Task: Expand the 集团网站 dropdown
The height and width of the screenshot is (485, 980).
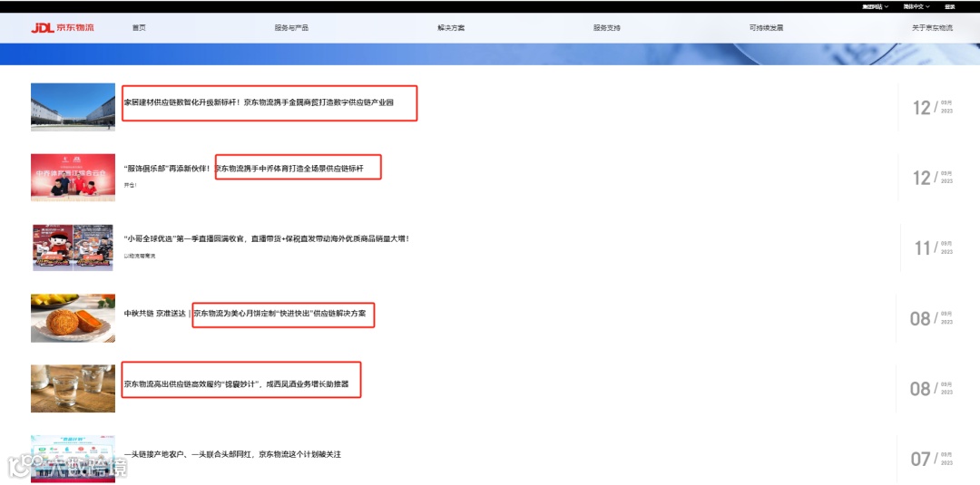Action: coord(875,6)
